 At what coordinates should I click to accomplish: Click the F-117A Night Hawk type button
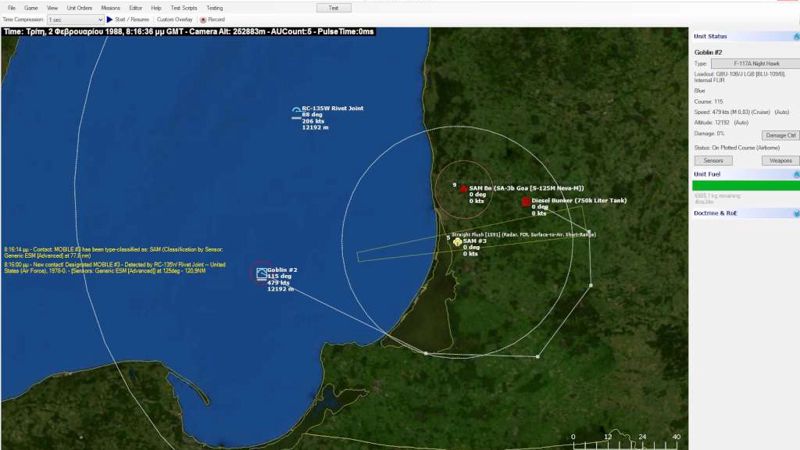[x=756, y=64]
